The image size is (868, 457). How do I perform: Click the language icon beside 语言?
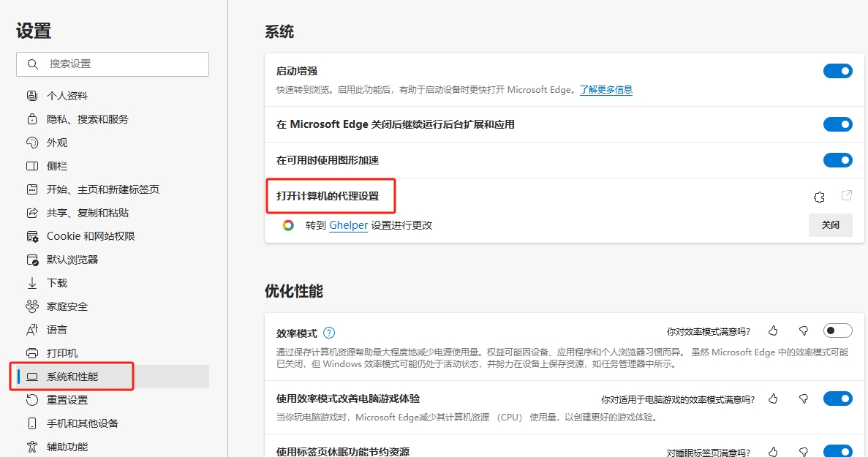pos(32,330)
